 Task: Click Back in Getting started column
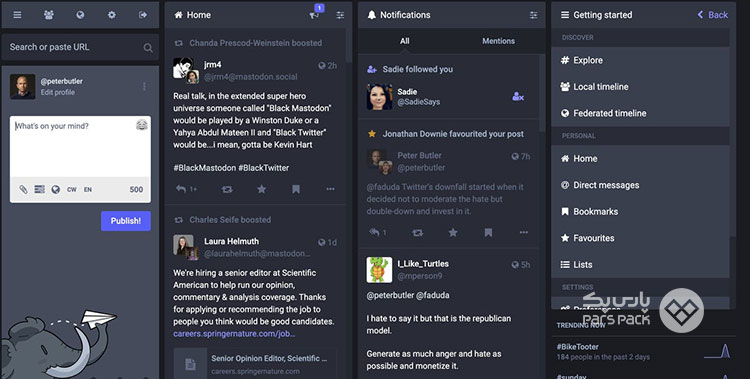713,15
